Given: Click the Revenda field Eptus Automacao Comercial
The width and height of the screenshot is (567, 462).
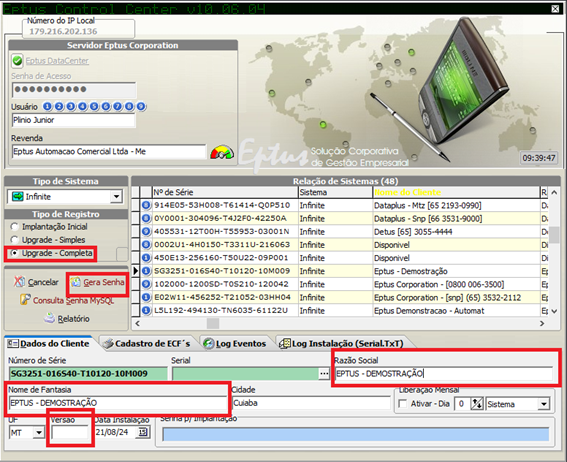Looking at the screenshot, I should (x=109, y=151).
